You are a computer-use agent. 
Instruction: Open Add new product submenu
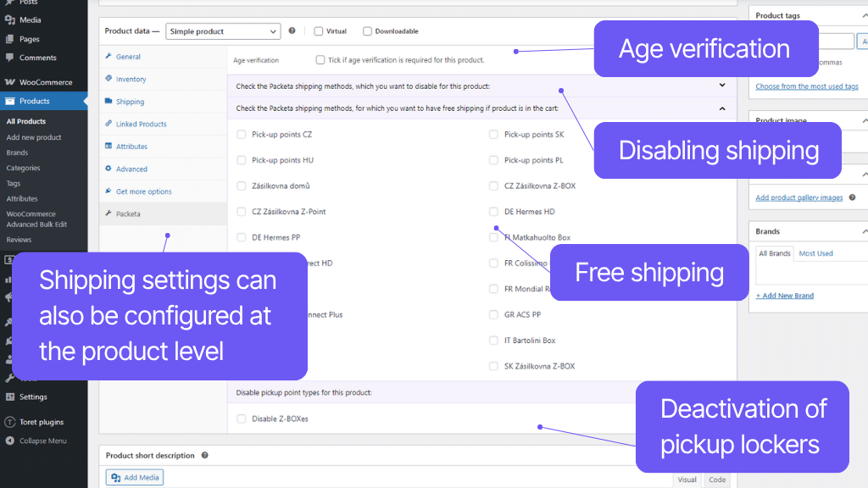click(x=34, y=137)
